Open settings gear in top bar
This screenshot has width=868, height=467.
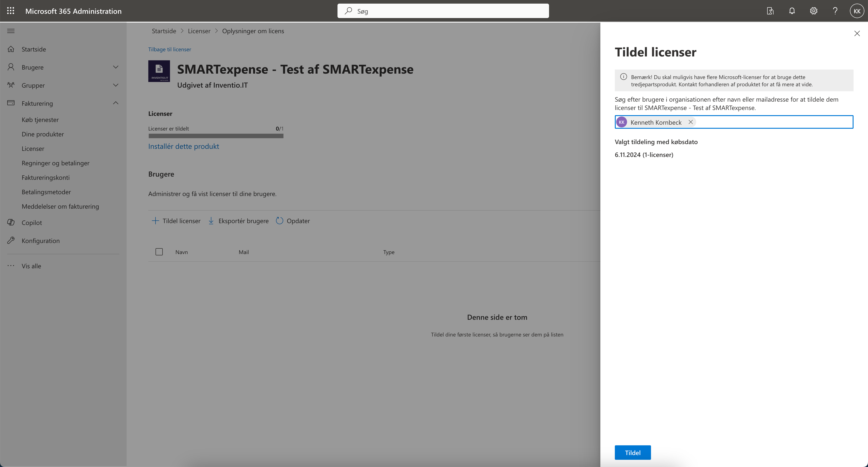pos(814,11)
